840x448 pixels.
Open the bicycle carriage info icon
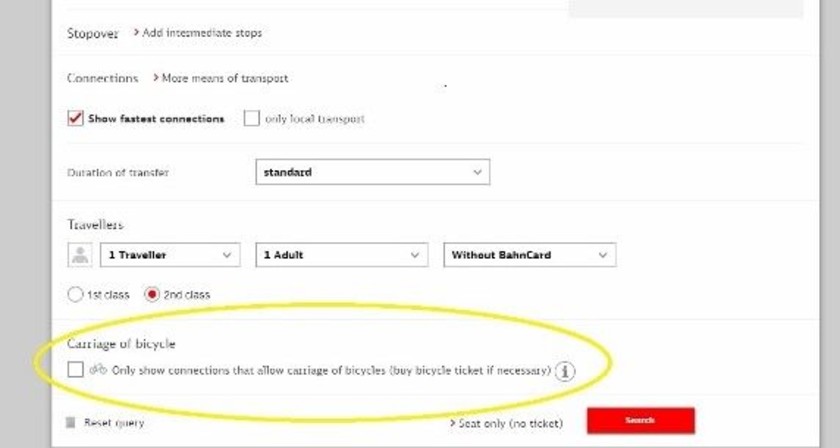click(566, 371)
